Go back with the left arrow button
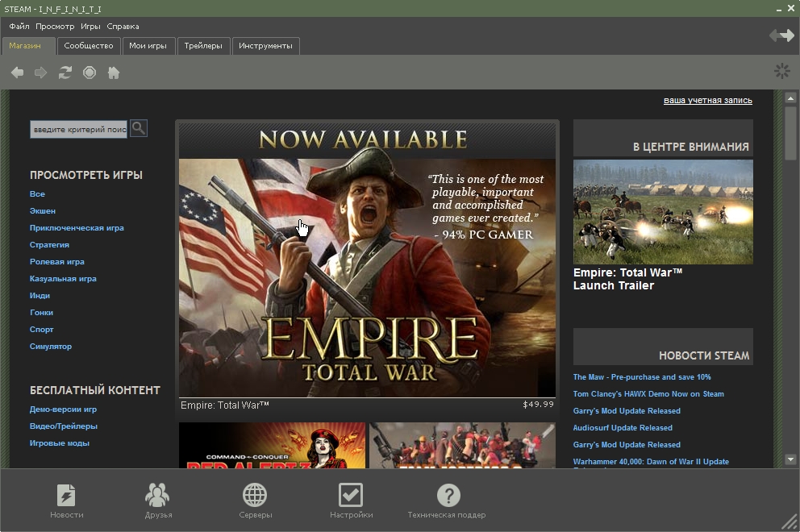The image size is (800, 532). pos(18,73)
